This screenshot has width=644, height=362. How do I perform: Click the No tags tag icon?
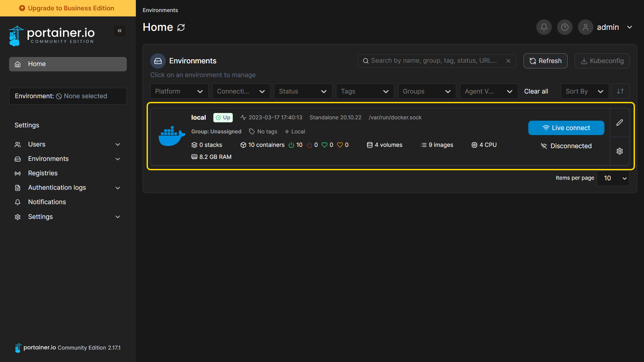(252, 132)
